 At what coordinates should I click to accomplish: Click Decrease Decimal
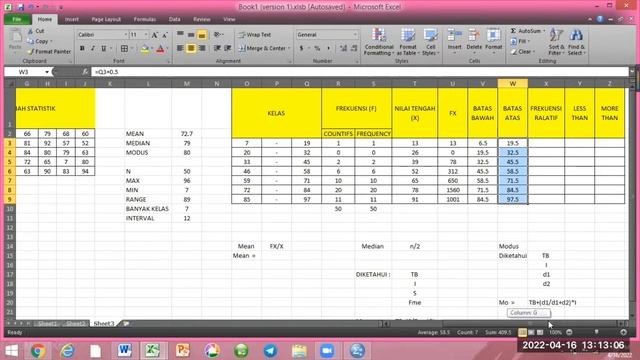pos(354,49)
